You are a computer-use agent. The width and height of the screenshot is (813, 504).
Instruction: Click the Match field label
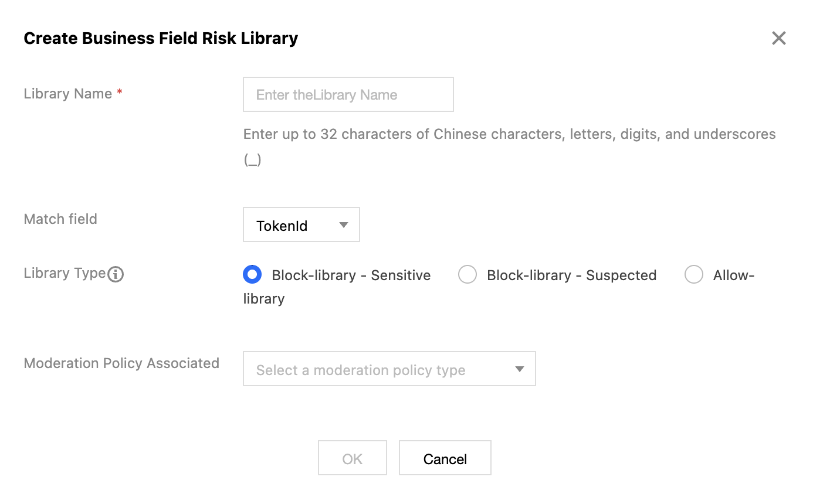coord(60,219)
